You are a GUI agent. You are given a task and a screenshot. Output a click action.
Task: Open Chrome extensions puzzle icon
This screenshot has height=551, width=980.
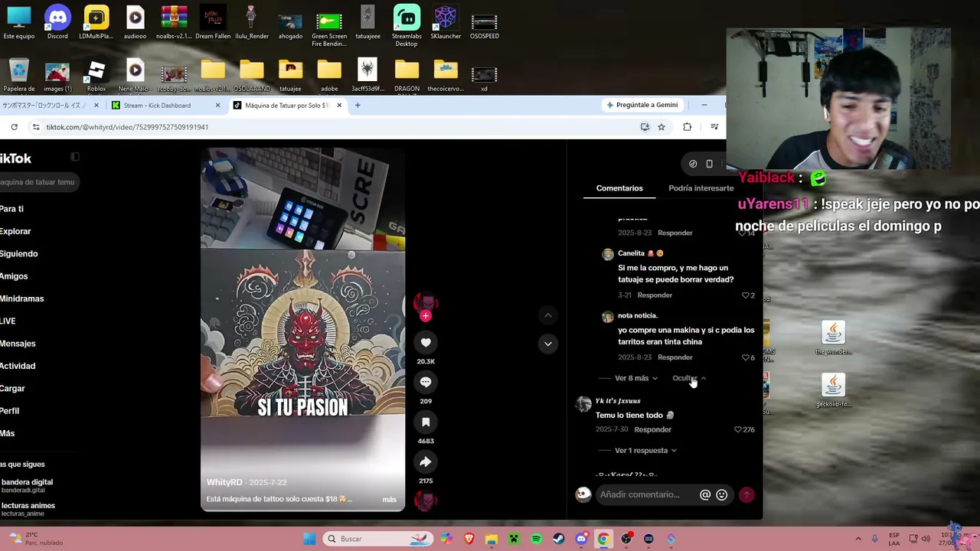[x=687, y=127]
